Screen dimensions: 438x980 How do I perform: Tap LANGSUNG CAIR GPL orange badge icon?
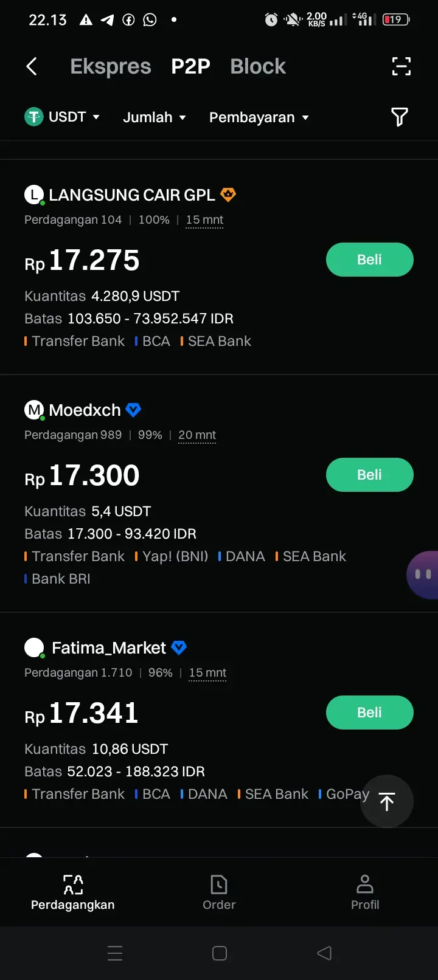[x=228, y=195]
